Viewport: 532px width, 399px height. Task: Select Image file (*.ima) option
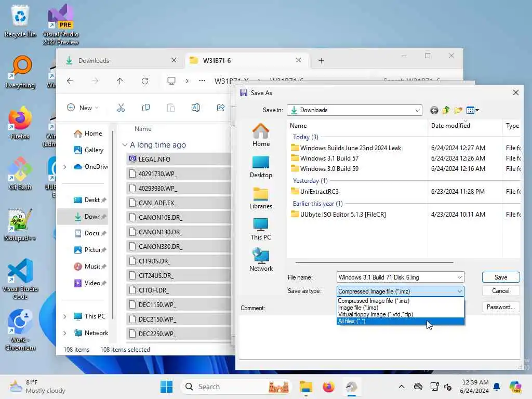(401, 308)
